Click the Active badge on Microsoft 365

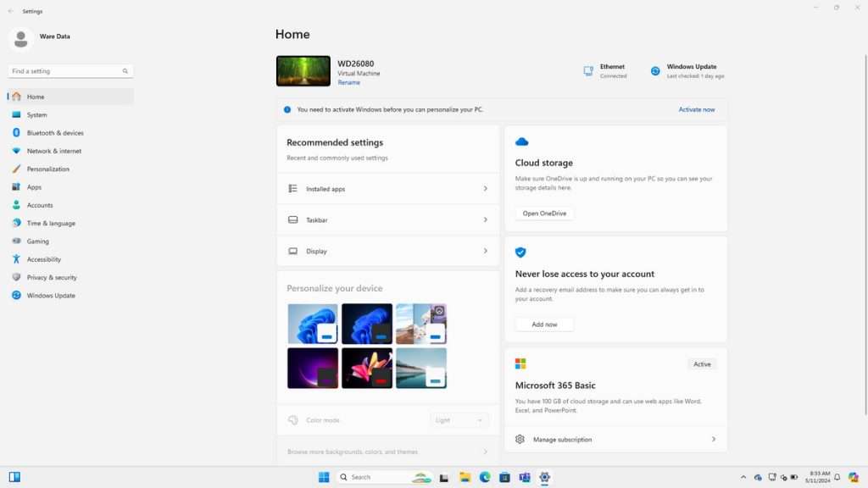[702, 364]
